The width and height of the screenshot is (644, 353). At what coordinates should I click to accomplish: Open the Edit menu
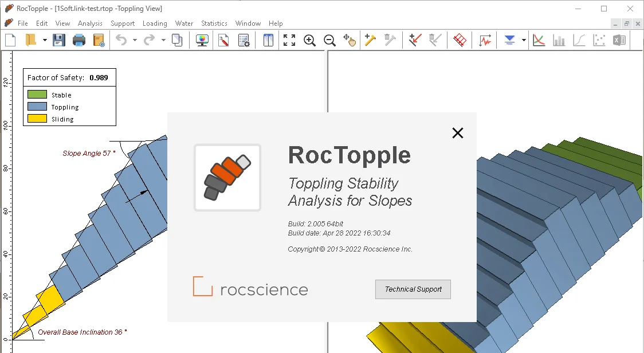coord(41,23)
